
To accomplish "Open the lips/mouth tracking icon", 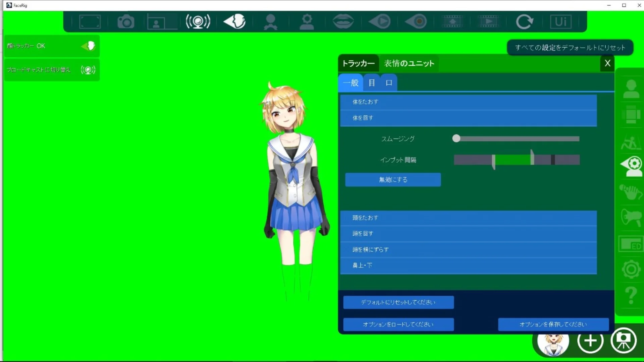I will point(343,21).
